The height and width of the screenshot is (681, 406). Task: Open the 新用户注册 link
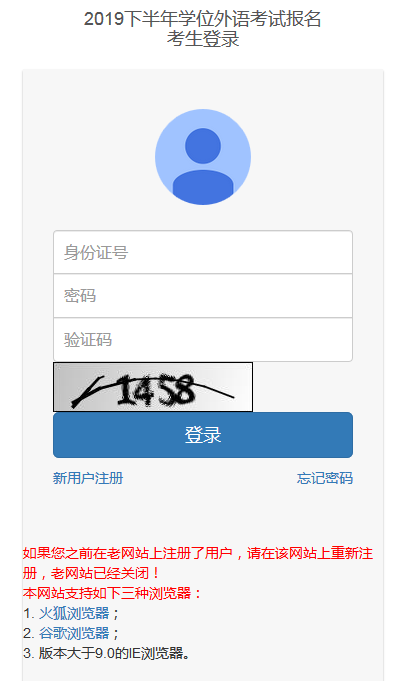pyautogui.click(x=88, y=478)
